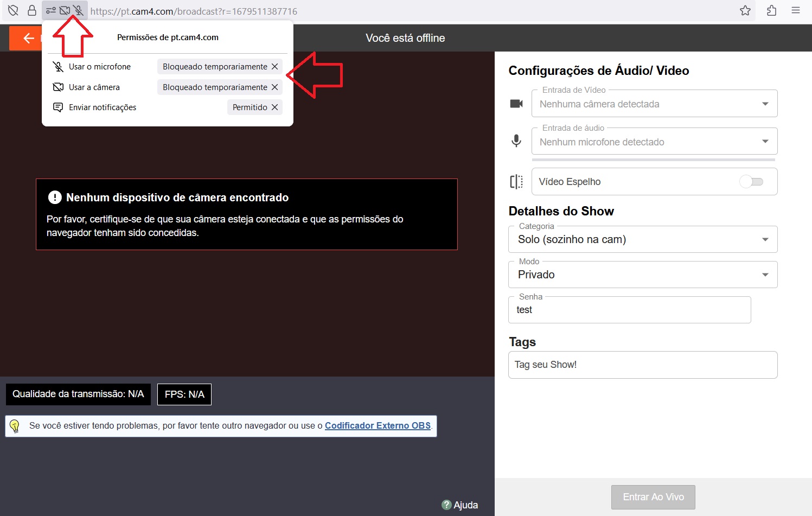The image size is (812, 516).
Task: Remove temporary microphone block permission
Action: [x=275, y=67]
